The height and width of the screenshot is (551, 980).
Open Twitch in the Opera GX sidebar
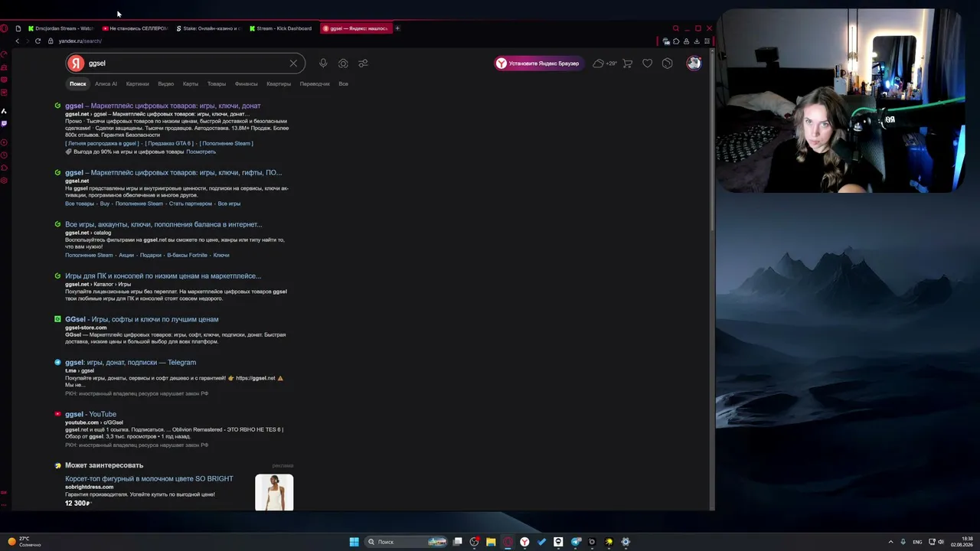click(4, 123)
